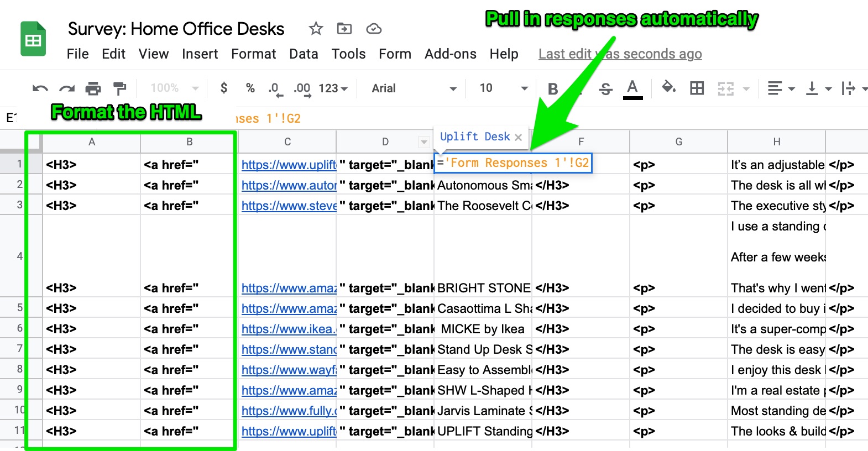Toggle bold formatting

pos(553,88)
